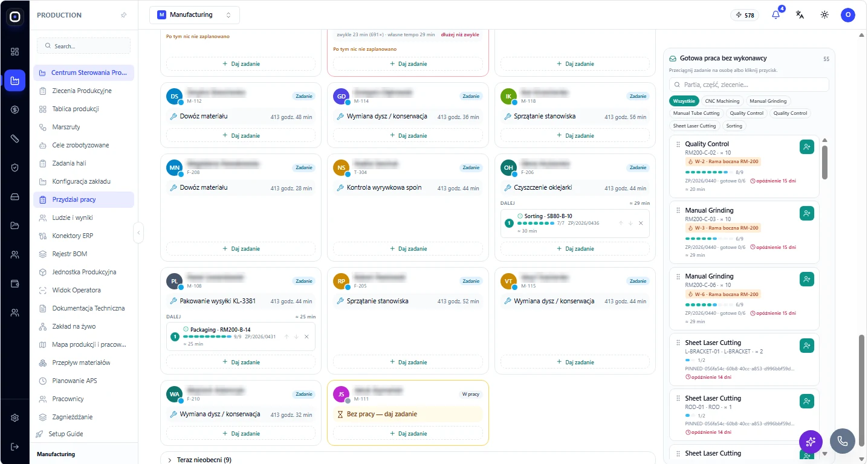Click "Daj zadanie" on the Kontrola wyrywkowa spoin card
This screenshot has height=464, width=868.
pyautogui.click(x=407, y=248)
